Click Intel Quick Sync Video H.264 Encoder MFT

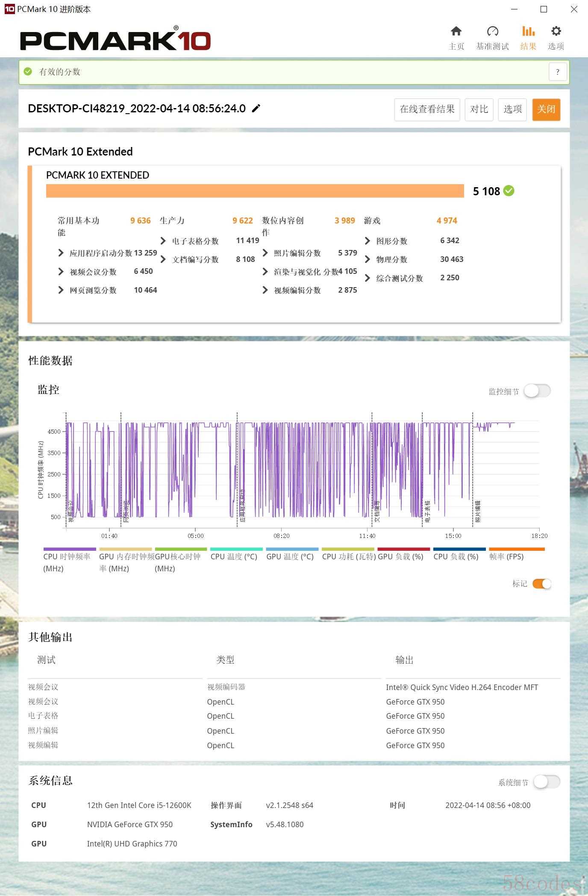tap(462, 687)
